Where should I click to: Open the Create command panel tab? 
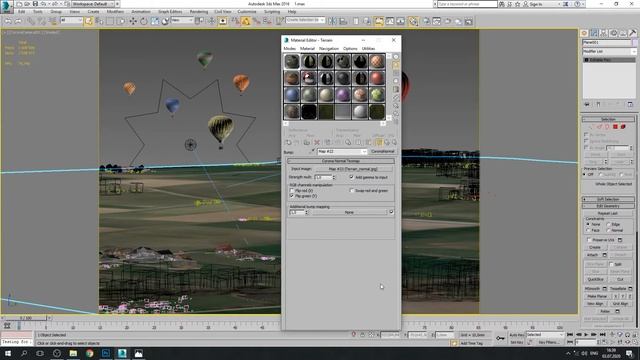coord(584,33)
